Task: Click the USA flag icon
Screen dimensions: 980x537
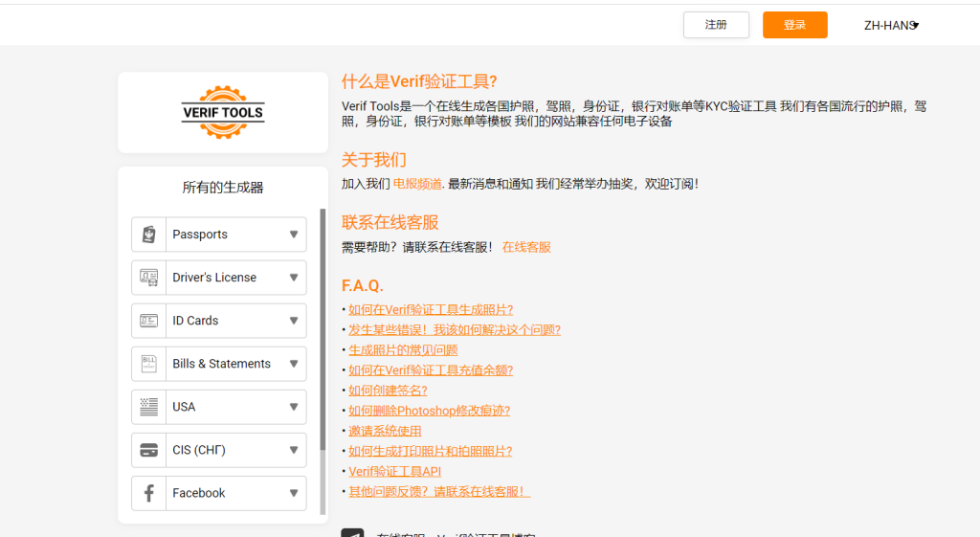Action: coord(148,407)
